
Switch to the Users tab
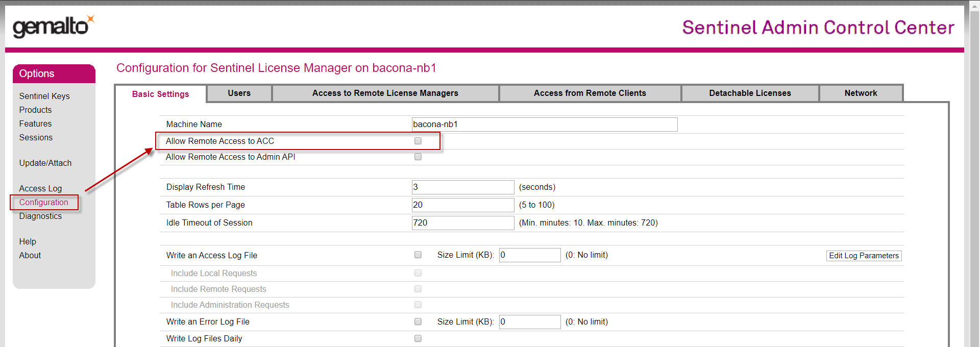pos(239,93)
